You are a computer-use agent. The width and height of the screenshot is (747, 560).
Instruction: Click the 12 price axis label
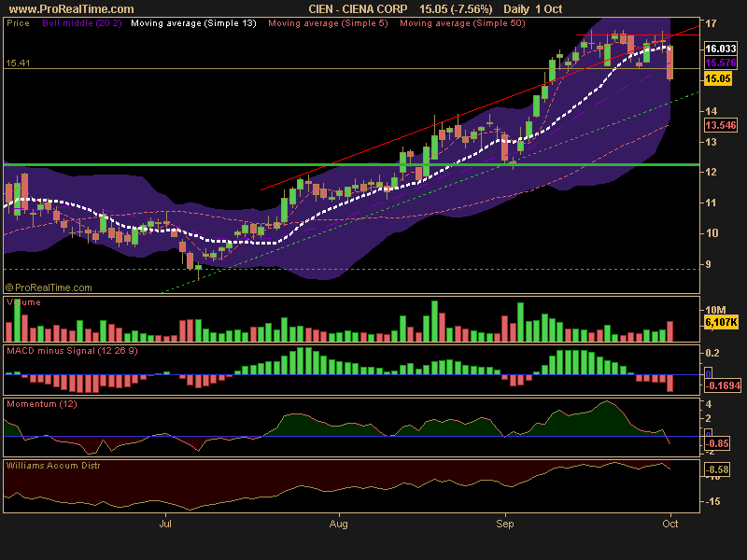pyautogui.click(x=711, y=172)
